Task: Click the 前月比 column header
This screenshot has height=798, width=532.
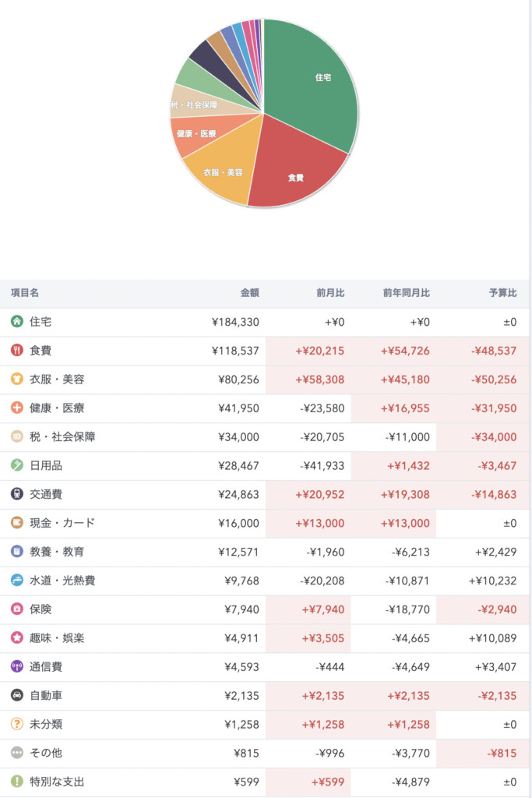Action: (x=330, y=293)
